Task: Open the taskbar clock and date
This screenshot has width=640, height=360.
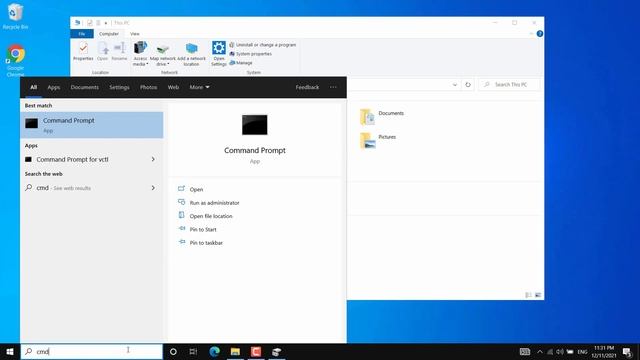Action: 604,351
